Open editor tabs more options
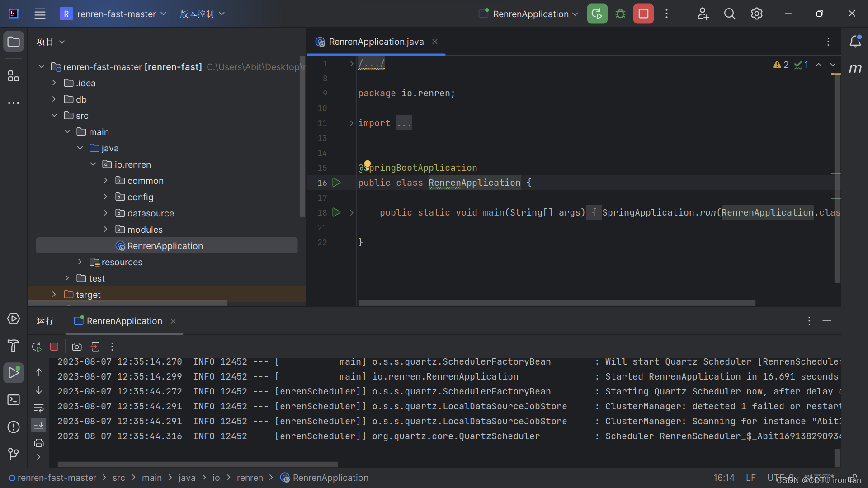 pyautogui.click(x=828, y=42)
